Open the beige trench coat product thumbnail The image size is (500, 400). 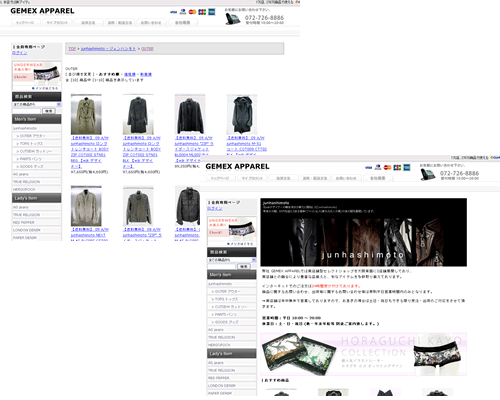(86, 114)
